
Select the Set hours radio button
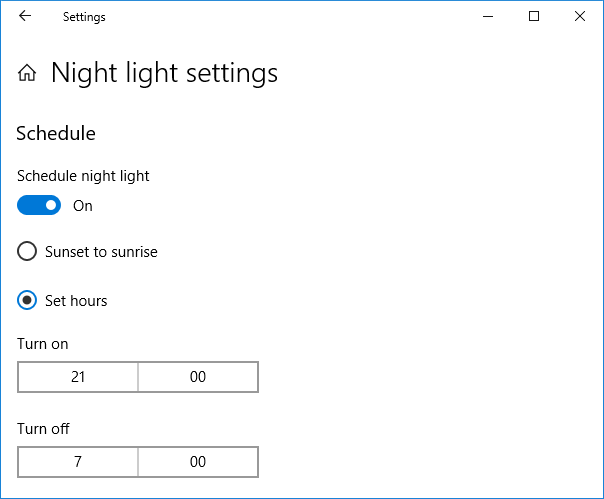(27, 300)
